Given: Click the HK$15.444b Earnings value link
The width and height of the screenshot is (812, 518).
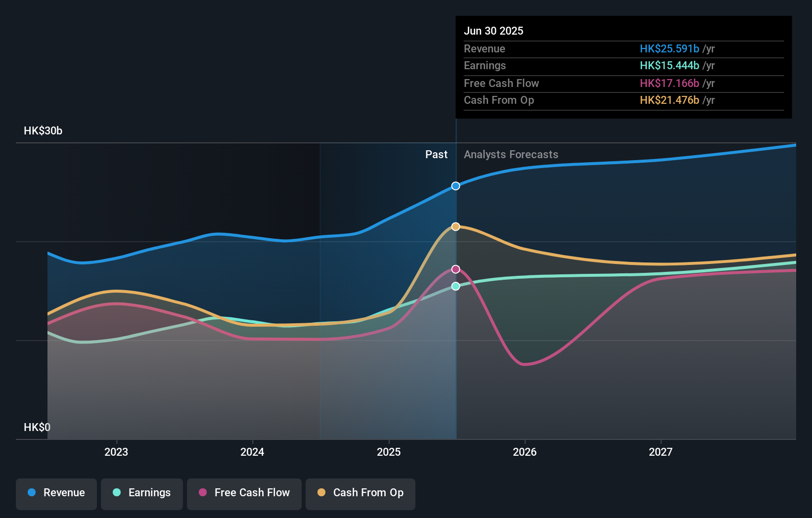Looking at the screenshot, I should click(669, 66).
